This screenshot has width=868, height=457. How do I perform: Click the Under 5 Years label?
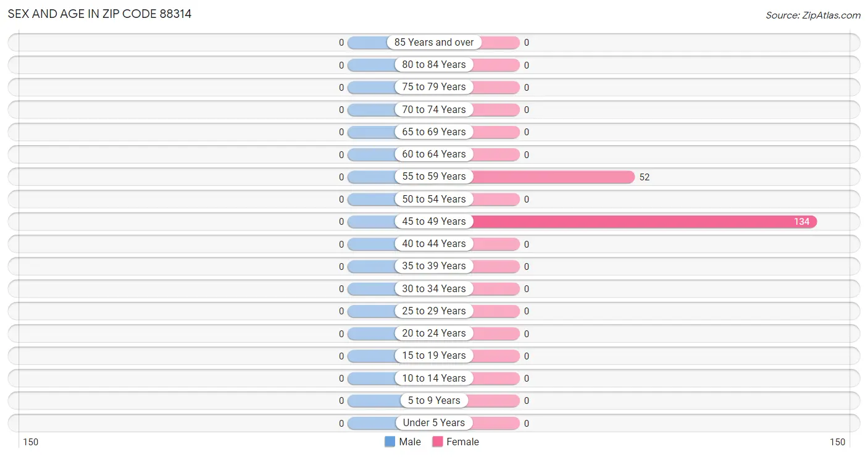[x=434, y=423]
